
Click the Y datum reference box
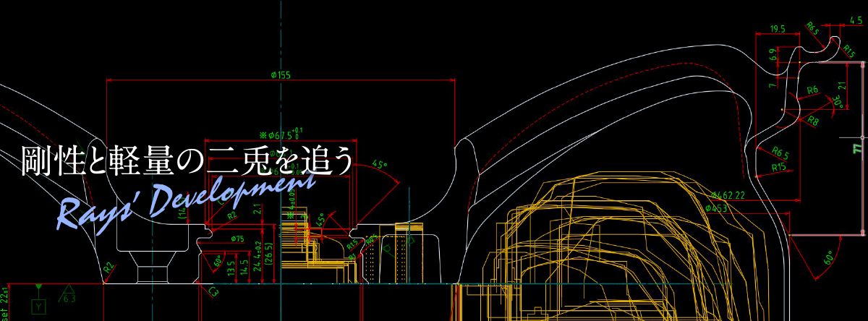point(39,308)
